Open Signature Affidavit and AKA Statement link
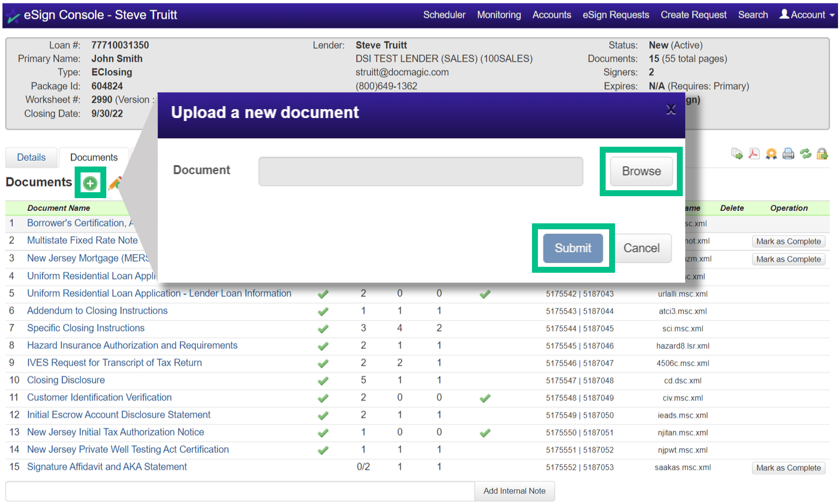This screenshot has width=840, height=504. click(x=107, y=466)
